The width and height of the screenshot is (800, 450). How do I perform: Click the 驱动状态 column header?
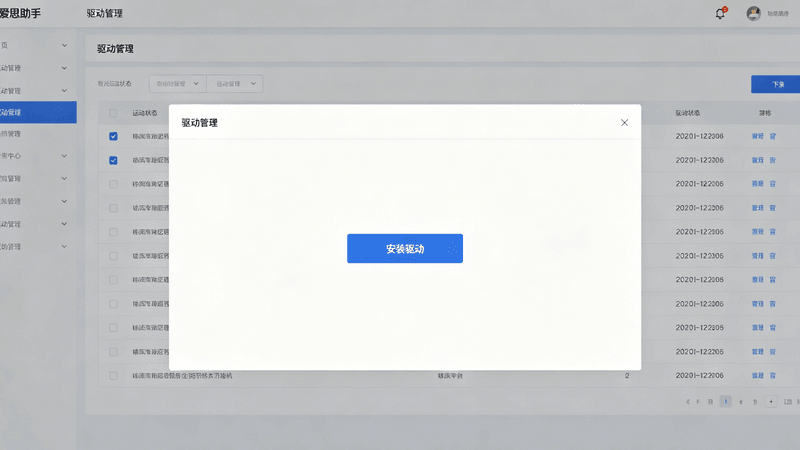pos(687,113)
